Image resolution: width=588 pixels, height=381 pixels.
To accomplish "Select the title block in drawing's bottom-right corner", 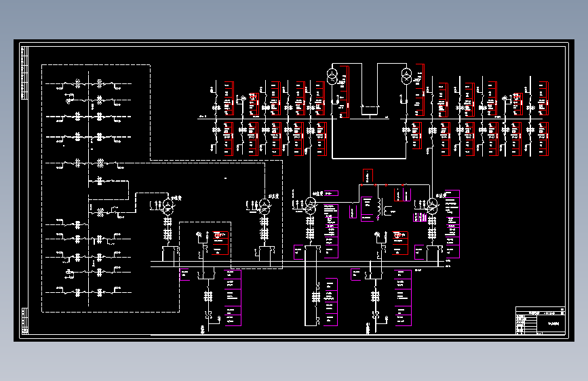I will [540, 320].
